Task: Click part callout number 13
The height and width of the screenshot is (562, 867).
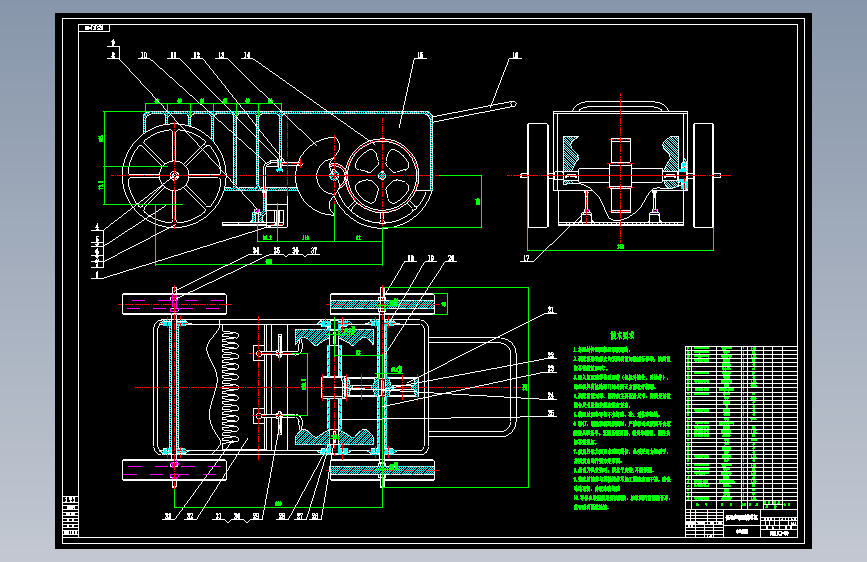Action: pos(221,55)
